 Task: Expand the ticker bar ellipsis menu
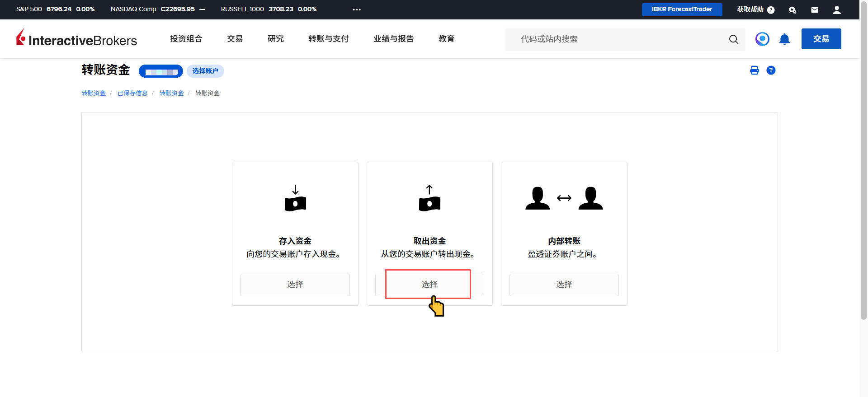tap(357, 9)
